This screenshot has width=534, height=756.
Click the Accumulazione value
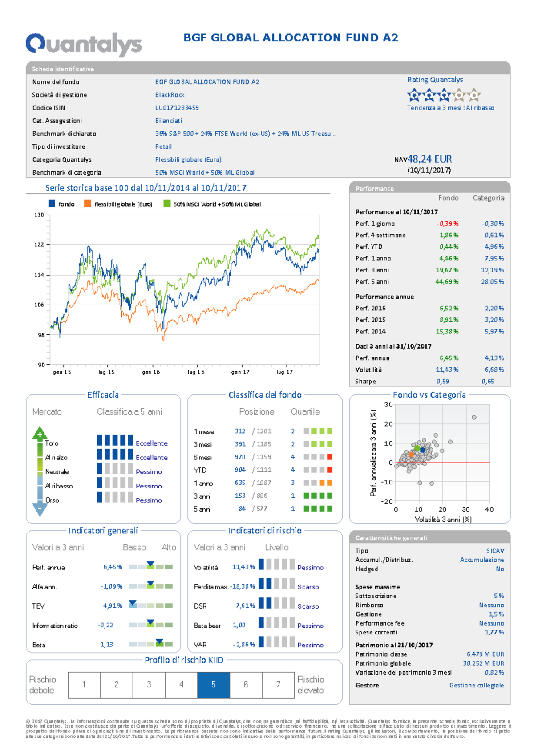[x=482, y=560]
